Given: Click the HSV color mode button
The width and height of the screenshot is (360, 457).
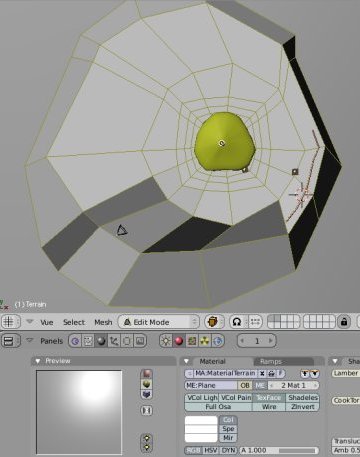Looking at the screenshot, I should click(210, 450).
